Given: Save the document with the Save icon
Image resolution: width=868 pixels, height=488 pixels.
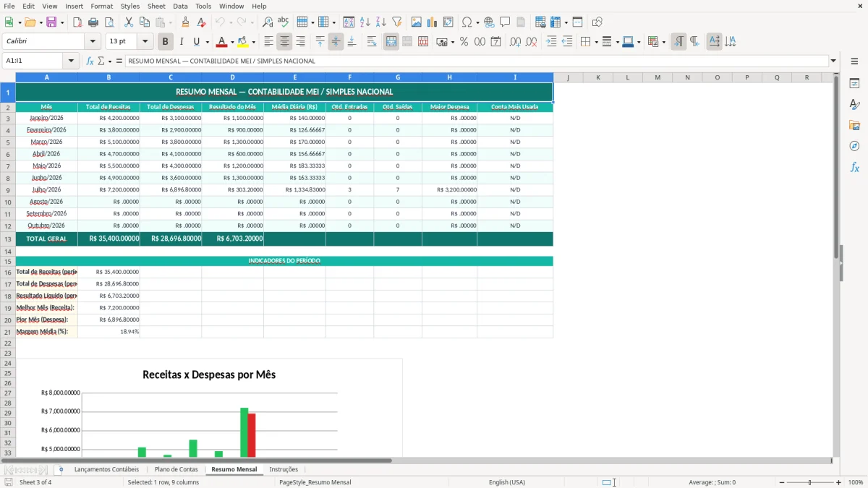Looking at the screenshot, I should pyautogui.click(x=51, y=22).
